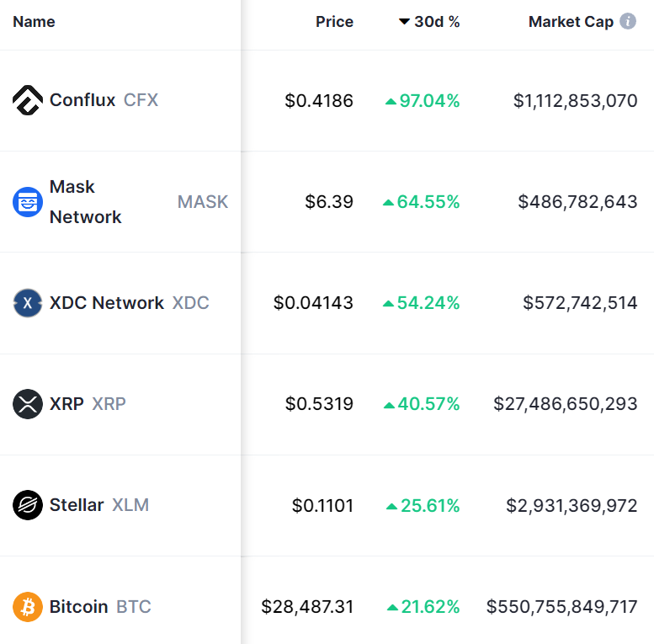Click the Conflux coin logo icon

(28, 101)
